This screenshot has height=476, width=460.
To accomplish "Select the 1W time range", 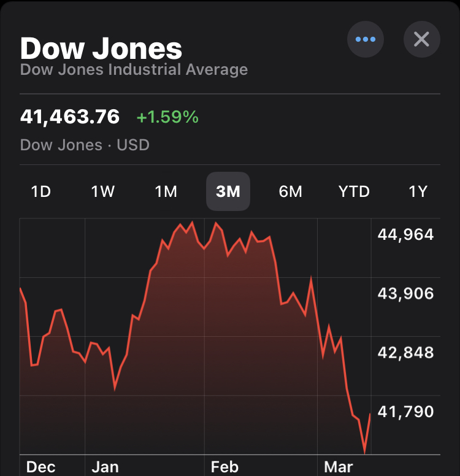I will [103, 191].
